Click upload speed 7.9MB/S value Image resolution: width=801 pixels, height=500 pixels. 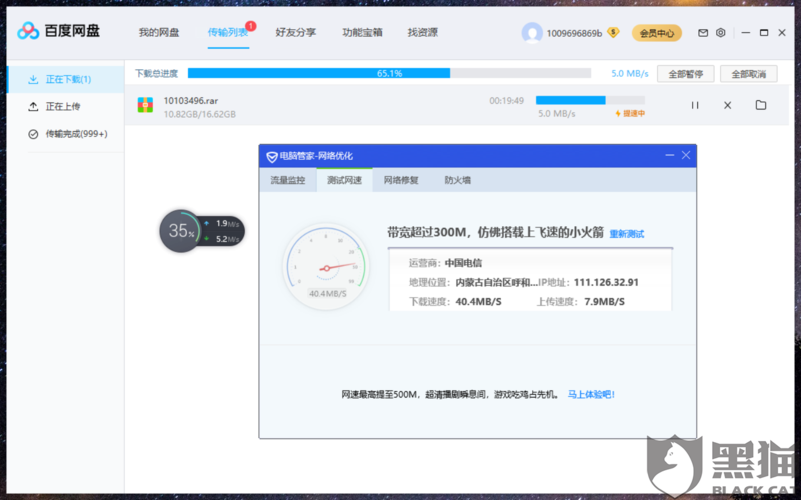[604, 302]
